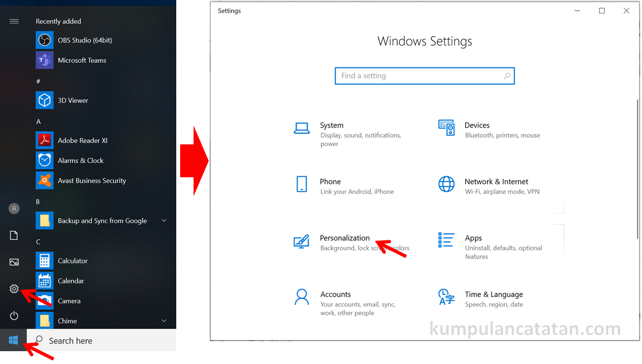
Task: Open Alarms & Clock icon
Action: tap(44, 161)
